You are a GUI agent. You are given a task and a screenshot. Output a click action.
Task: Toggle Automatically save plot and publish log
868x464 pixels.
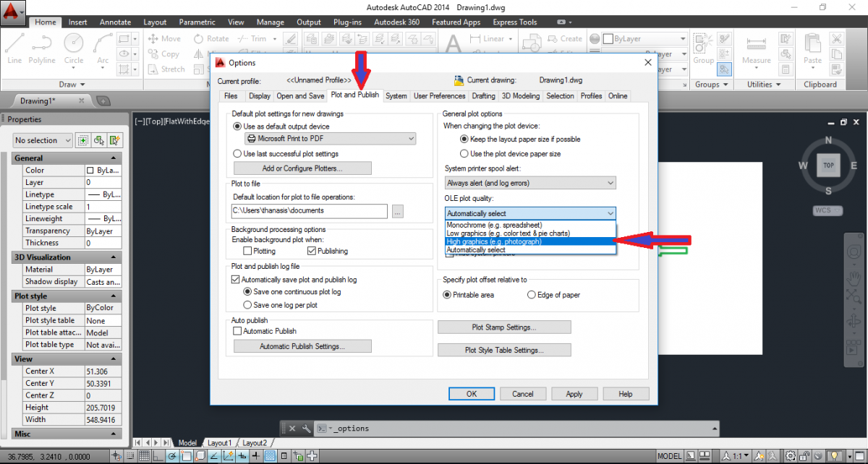[236, 279]
